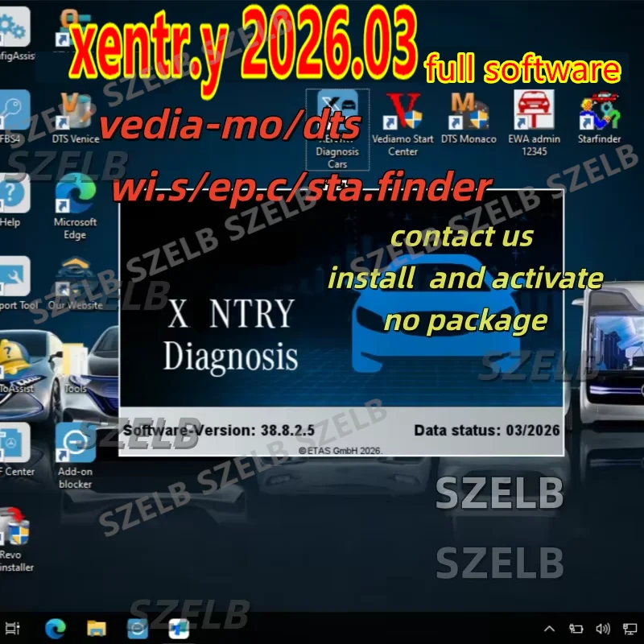Open the FBS4 key desktop icon
The image size is (644, 644).
coord(14,117)
